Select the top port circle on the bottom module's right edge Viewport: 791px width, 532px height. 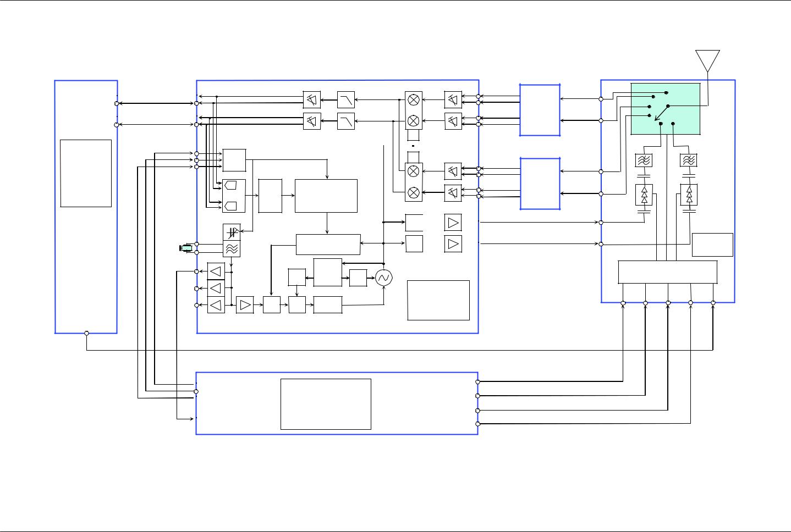click(x=477, y=381)
